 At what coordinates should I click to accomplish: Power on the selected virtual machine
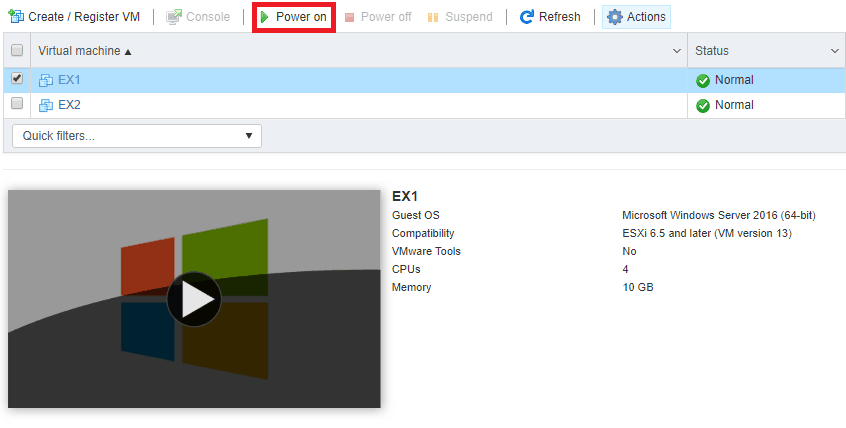pos(294,17)
